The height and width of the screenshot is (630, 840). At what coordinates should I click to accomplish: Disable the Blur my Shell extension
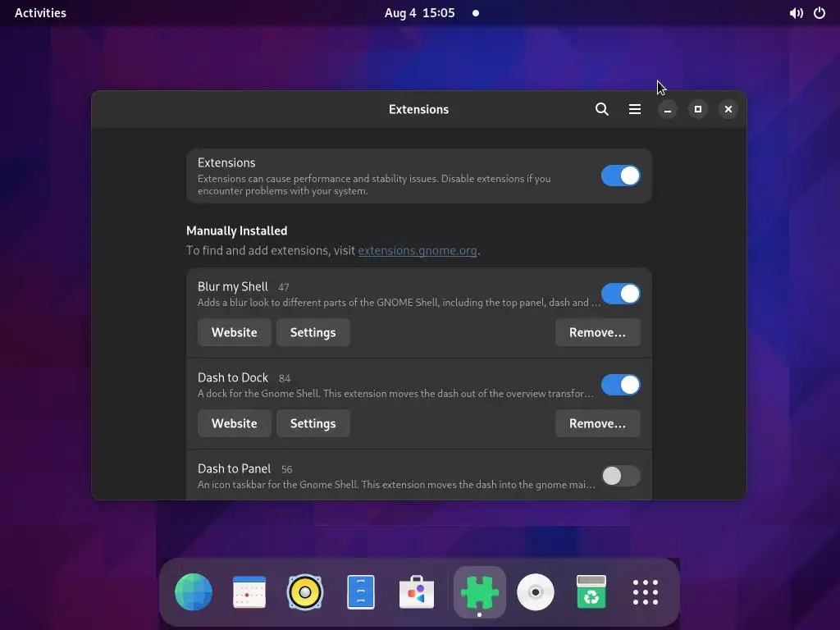[x=620, y=294]
